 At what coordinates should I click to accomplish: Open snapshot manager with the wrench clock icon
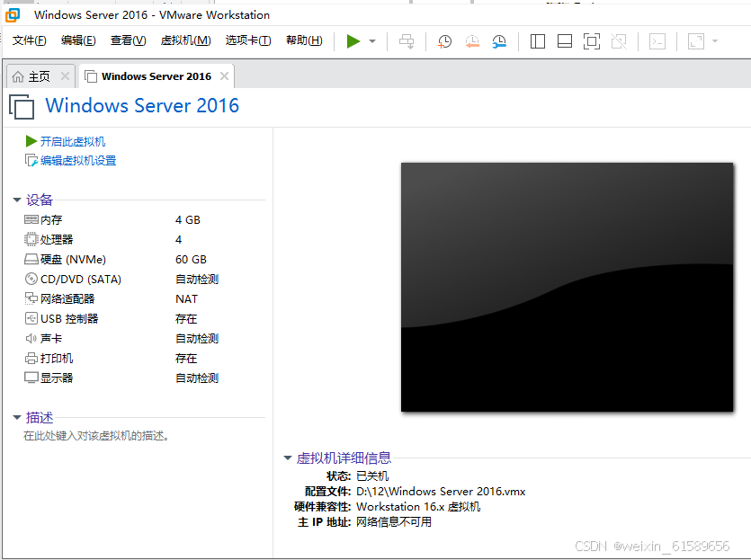[x=499, y=41]
